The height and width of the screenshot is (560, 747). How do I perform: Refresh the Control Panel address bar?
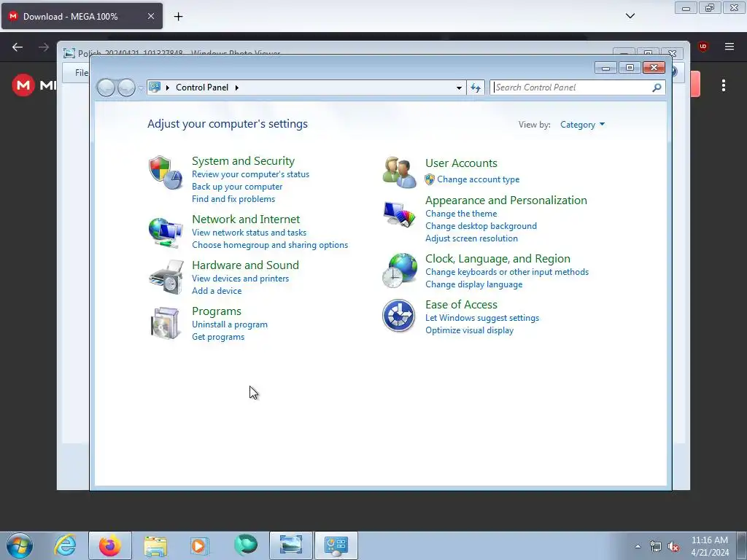[476, 87]
